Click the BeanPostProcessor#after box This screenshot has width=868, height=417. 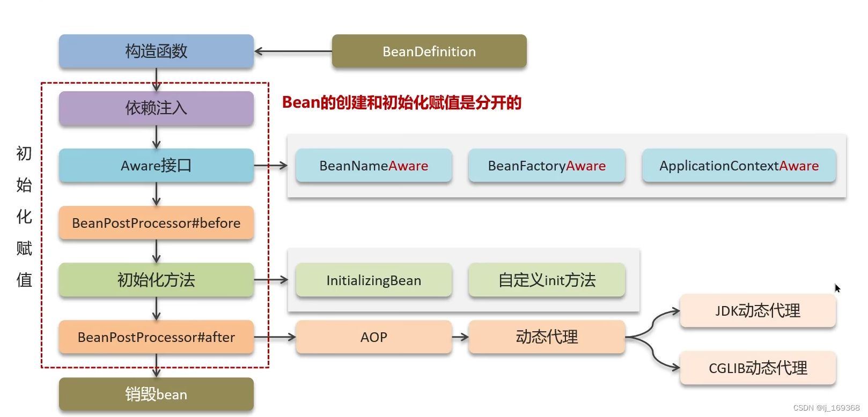156,337
